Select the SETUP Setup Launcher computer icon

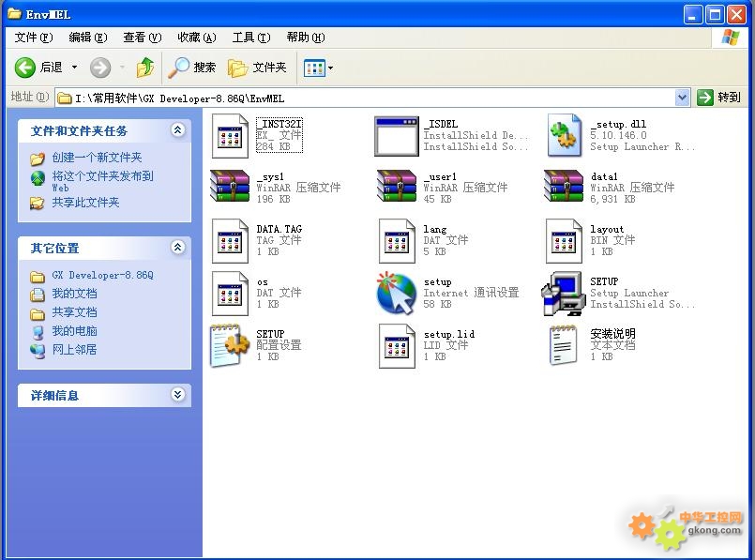(x=563, y=294)
